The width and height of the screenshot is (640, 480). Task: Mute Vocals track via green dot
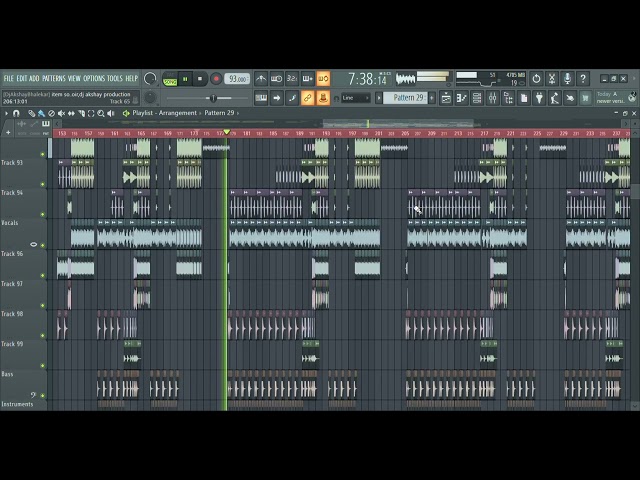click(x=42, y=245)
